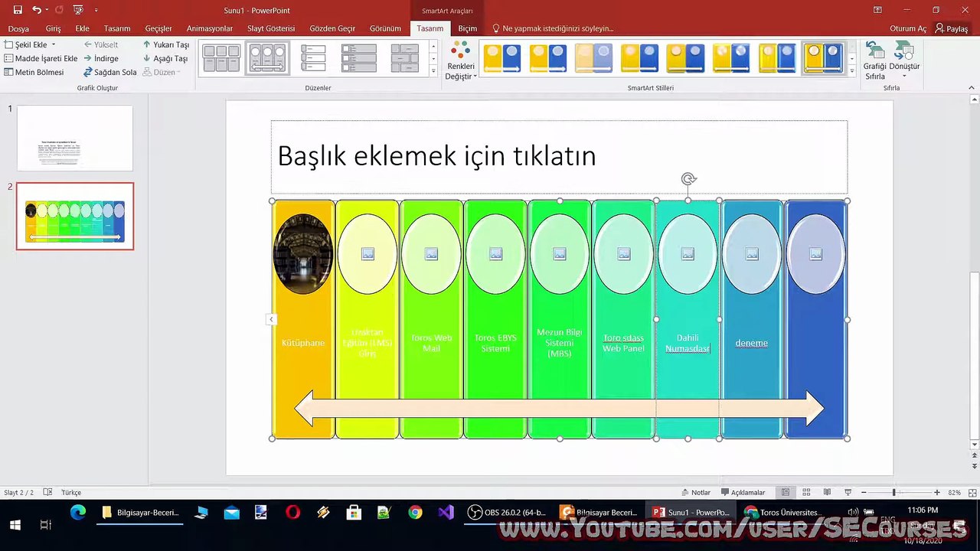Viewport: 980px width, 551px height.
Task: Collapse the ribbon with the arrow
Action: (x=973, y=88)
